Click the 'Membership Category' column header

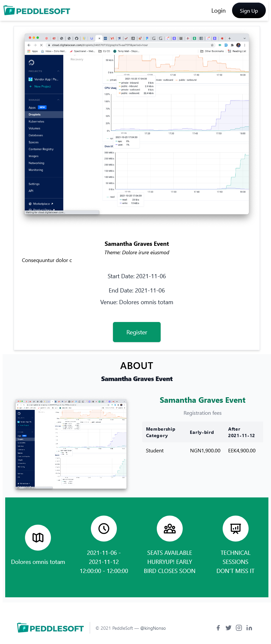point(161,432)
